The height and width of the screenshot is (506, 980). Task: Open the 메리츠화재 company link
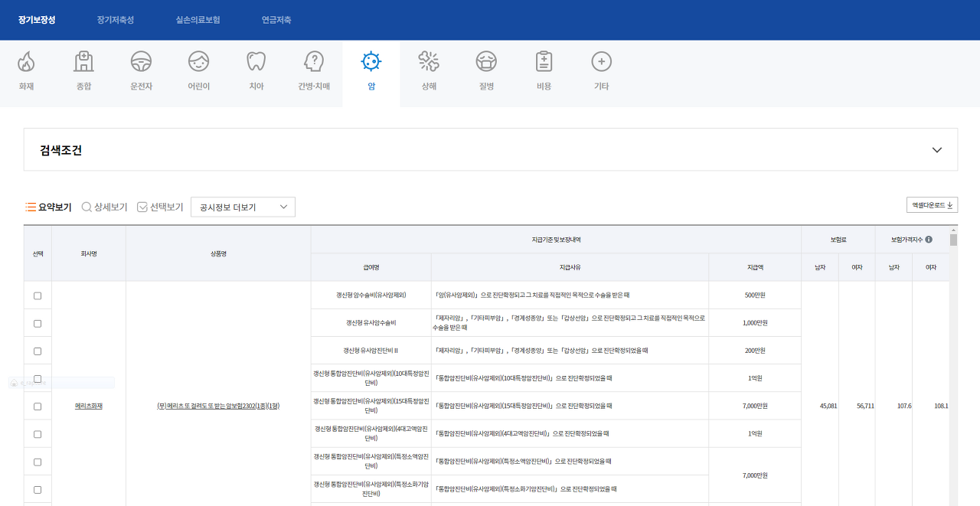pos(89,406)
